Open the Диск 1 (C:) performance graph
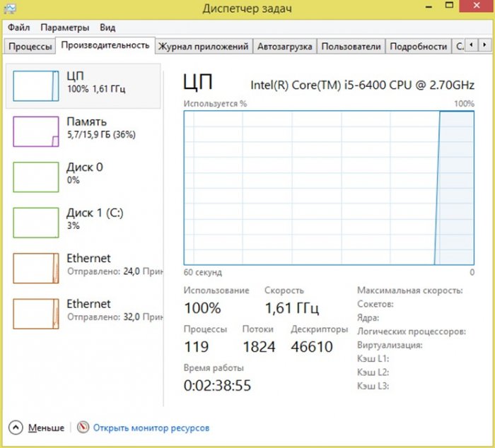This screenshot has height=448, width=495. point(36,222)
